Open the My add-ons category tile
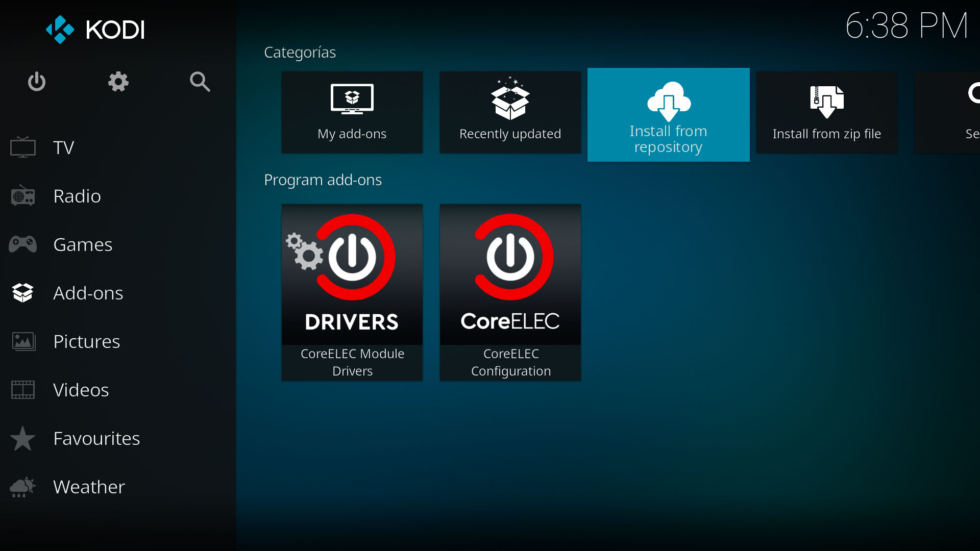Viewport: 980px width, 551px height. click(352, 112)
